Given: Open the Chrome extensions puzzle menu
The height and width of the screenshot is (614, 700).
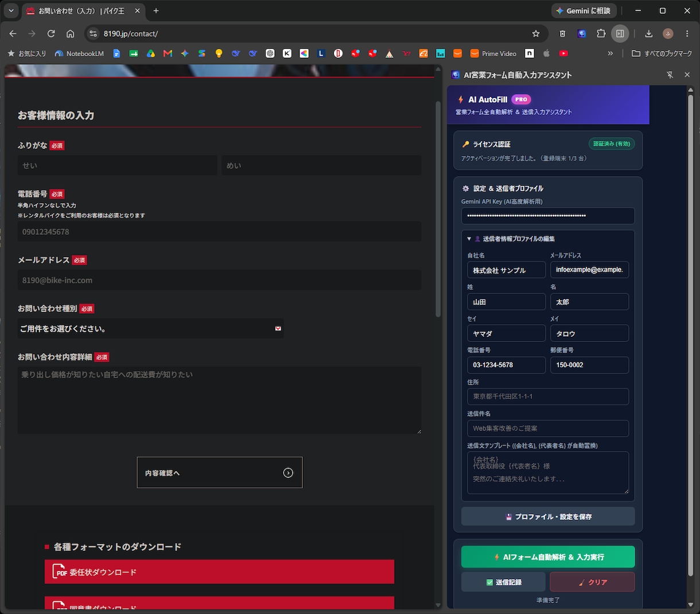Looking at the screenshot, I should pyautogui.click(x=601, y=34).
